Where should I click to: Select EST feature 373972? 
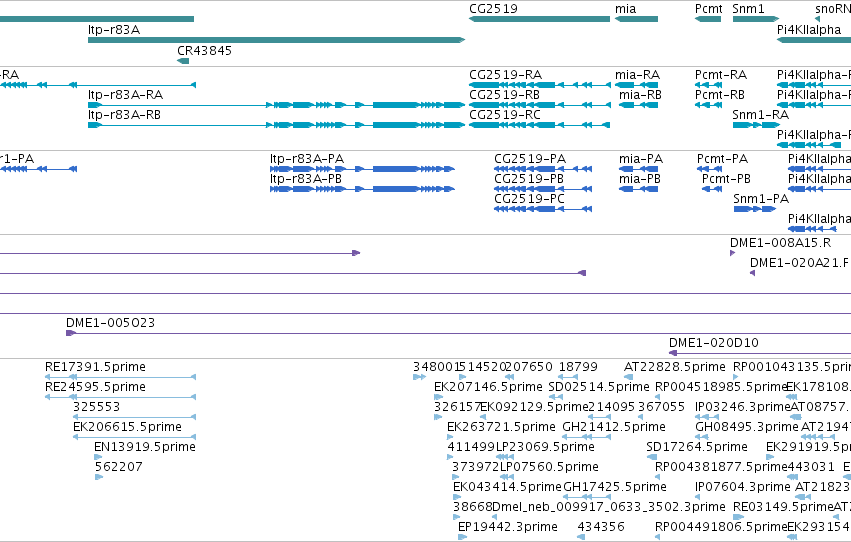pyautogui.click(x=456, y=477)
